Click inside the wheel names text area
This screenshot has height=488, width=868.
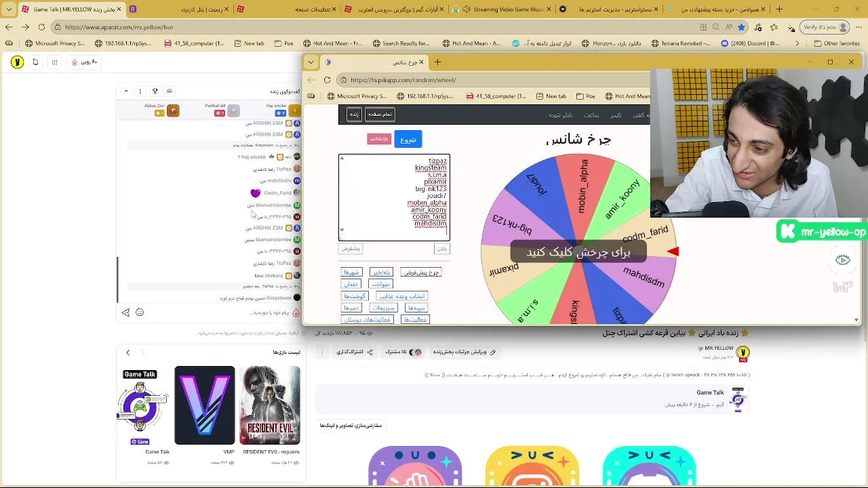click(x=394, y=197)
